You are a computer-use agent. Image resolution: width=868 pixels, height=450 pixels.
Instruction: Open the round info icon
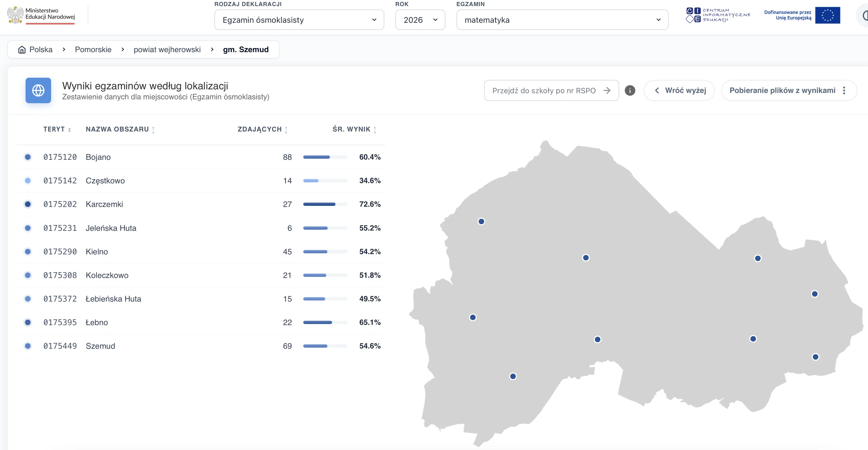pyautogui.click(x=630, y=90)
